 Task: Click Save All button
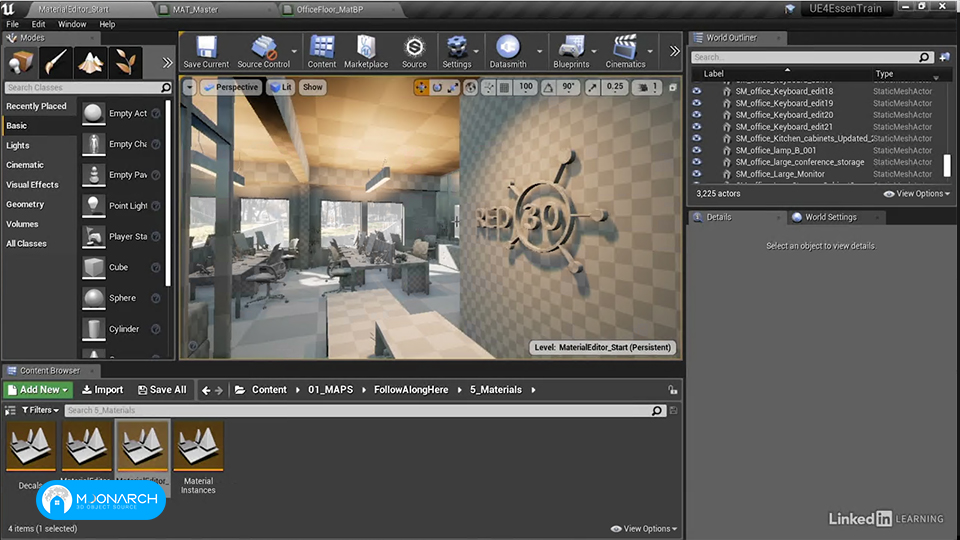[x=162, y=390]
